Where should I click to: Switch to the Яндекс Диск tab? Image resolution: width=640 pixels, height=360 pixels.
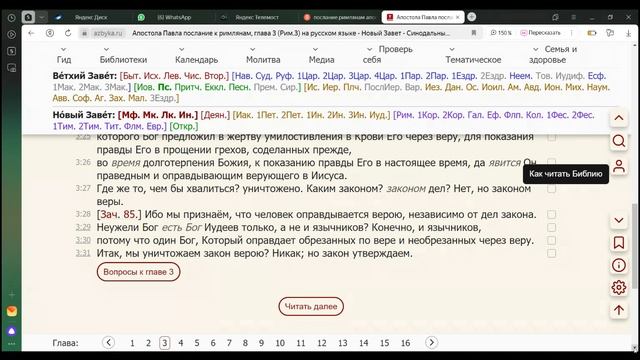[91, 17]
